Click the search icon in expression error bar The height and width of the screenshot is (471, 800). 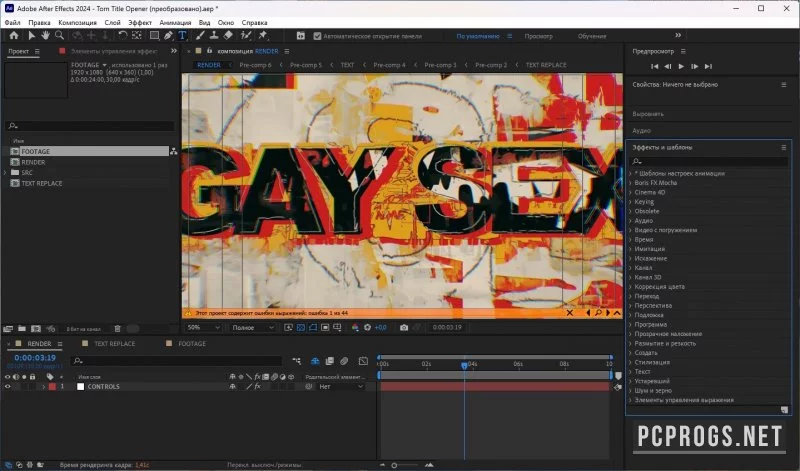[x=598, y=313]
